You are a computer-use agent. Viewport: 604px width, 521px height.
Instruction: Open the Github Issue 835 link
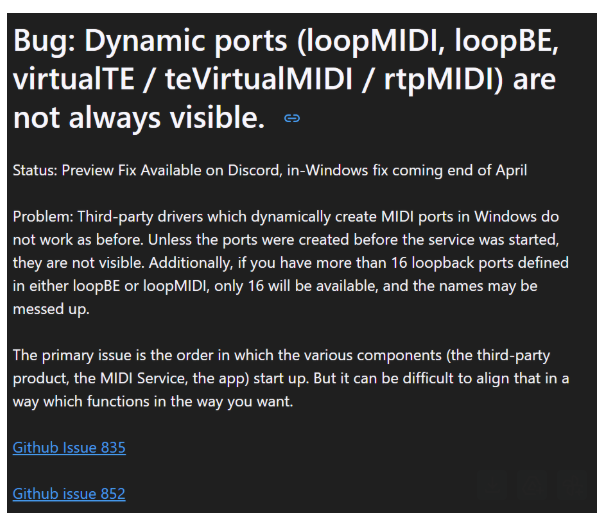pyautogui.click(x=69, y=448)
